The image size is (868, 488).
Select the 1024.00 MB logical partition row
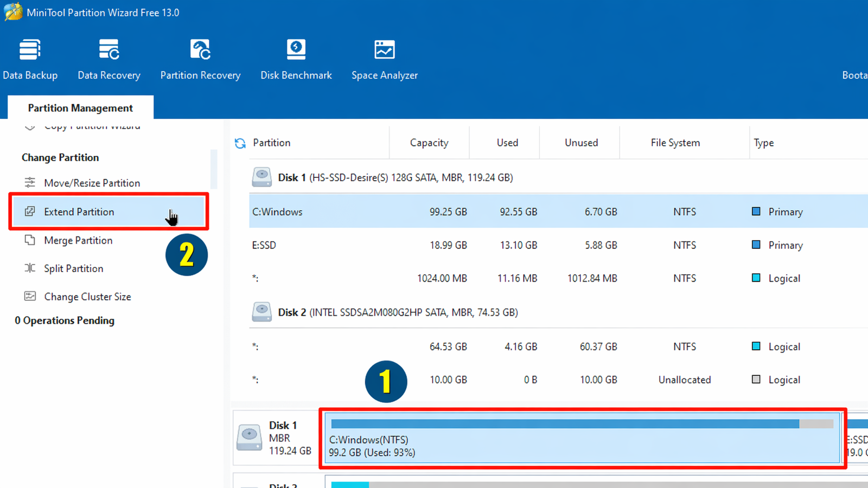(x=559, y=278)
